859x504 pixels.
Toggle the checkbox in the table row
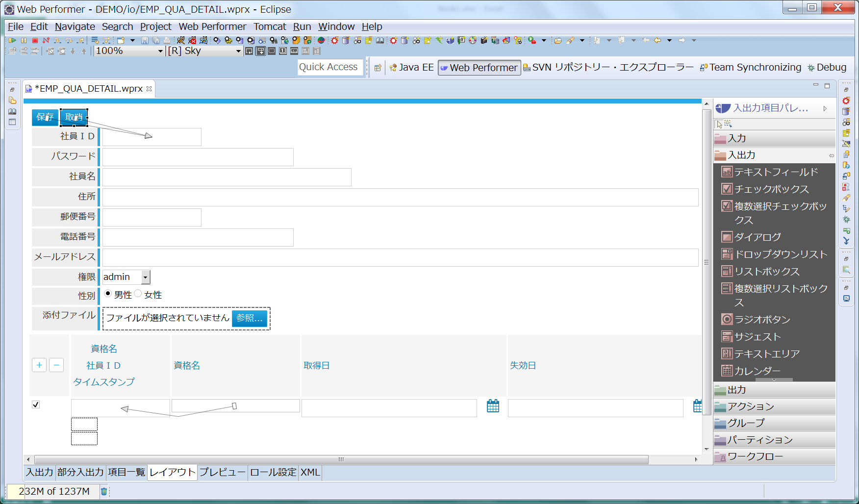click(36, 404)
